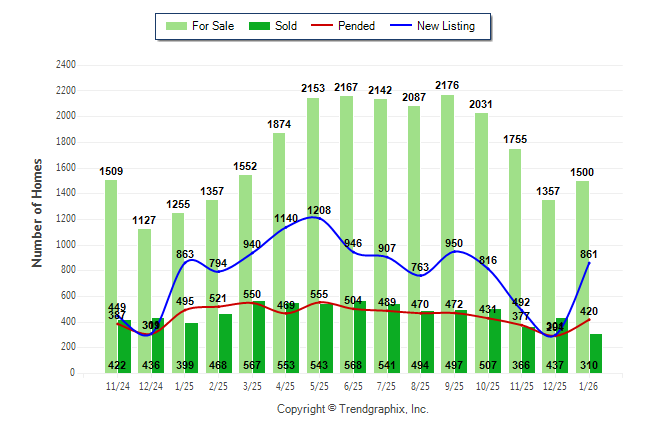Toggle the Pended series in the legend
646x434 pixels.
(x=347, y=26)
